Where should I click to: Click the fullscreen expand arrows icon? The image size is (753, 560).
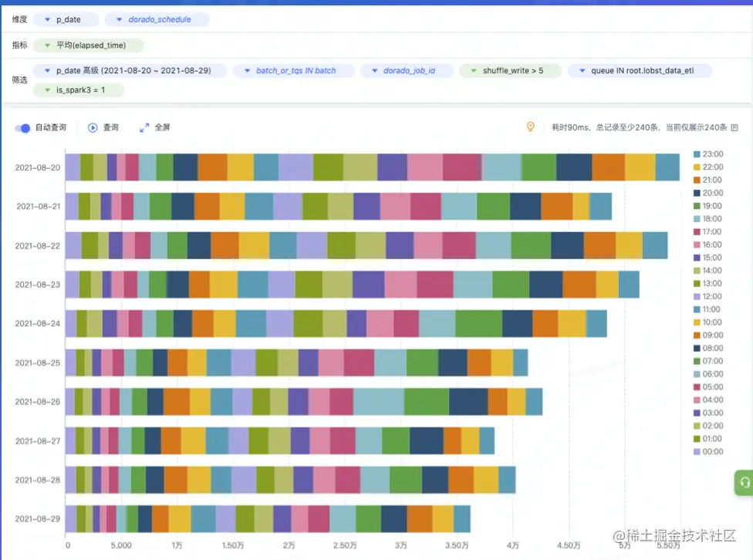[144, 128]
